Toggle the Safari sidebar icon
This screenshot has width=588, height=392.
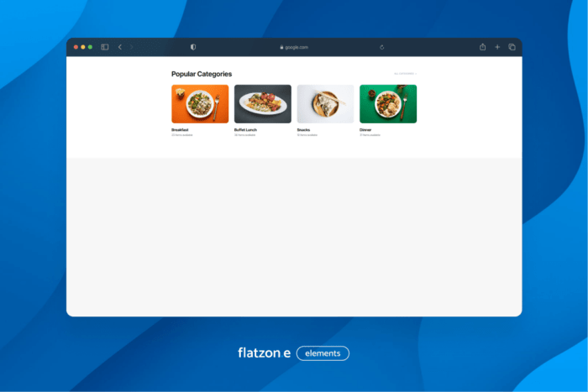(x=105, y=47)
